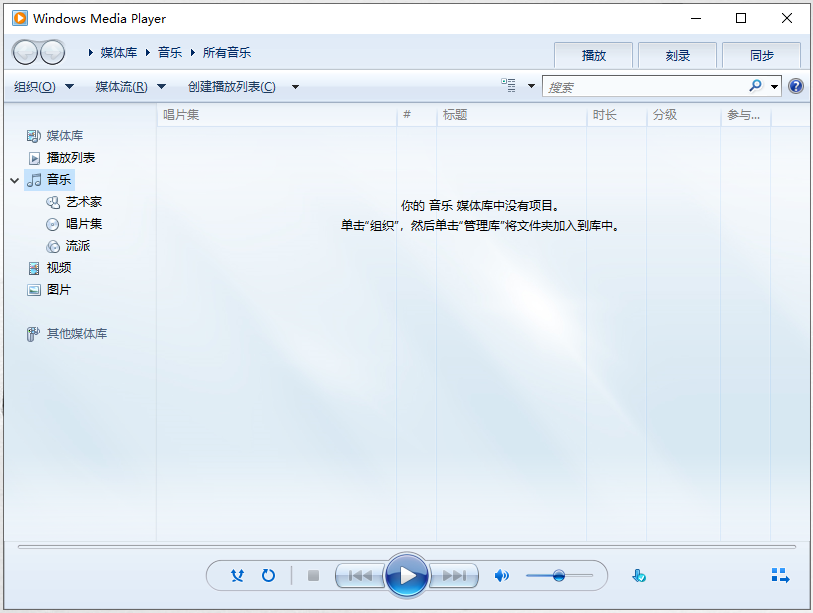Click the 流派 disc icon
Screen dimensions: 813x613
click(x=53, y=246)
